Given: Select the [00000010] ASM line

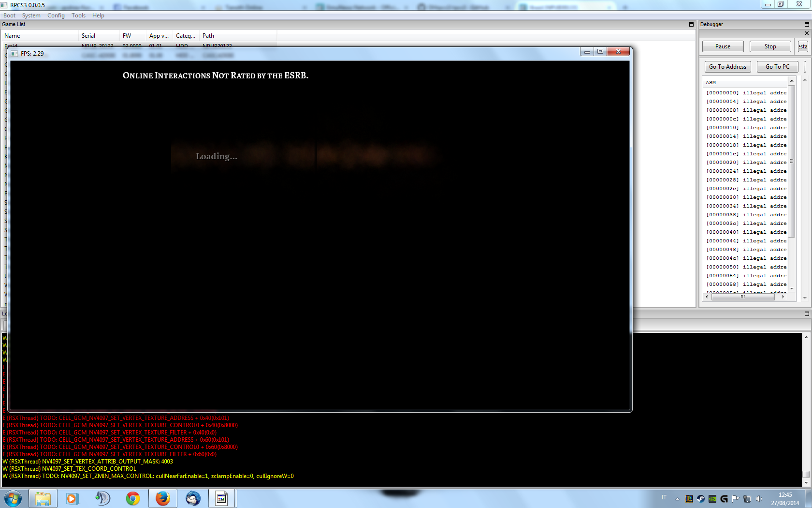Looking at the screenshot, I should coord(746,128).
